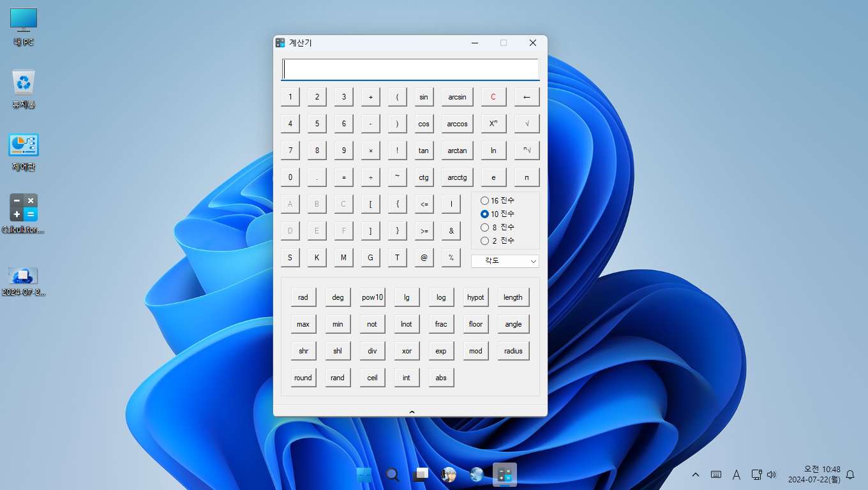Click the xor function button
868x490 pixels.
point(407,351)
